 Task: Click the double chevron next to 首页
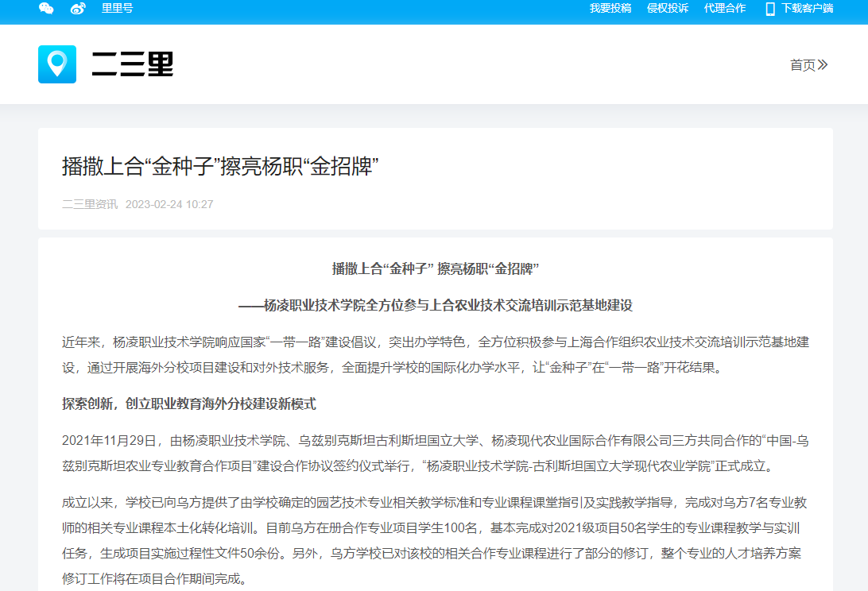pyautogui.click(x=823, y=65)
